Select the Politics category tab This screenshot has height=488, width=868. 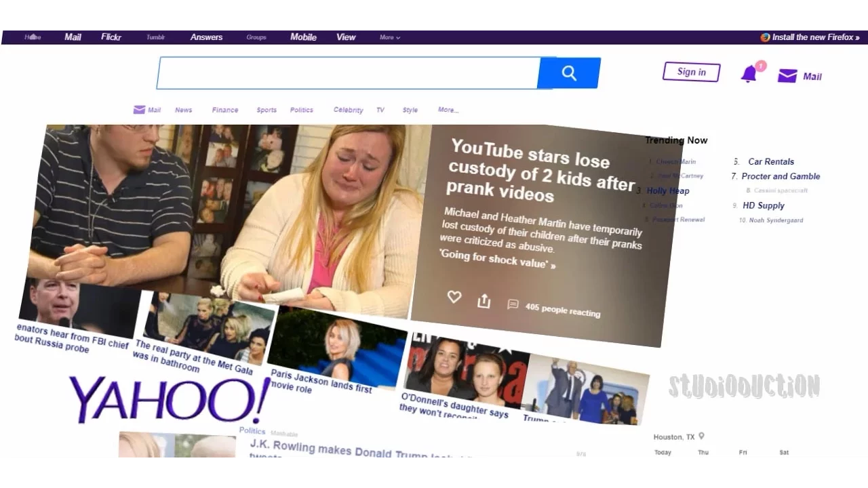302,110
